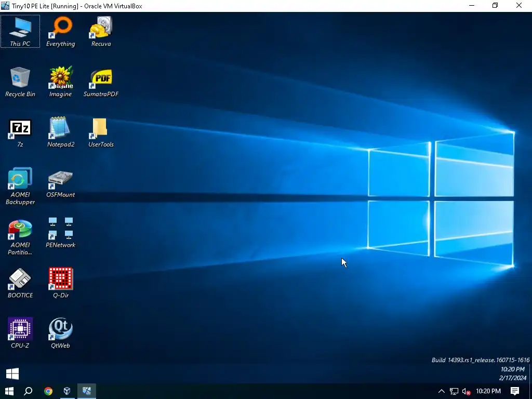This screenshot has width=532, height=399.
Task: Select the AOMEI Partition Assistant shortcut
Action: (20, 236)
